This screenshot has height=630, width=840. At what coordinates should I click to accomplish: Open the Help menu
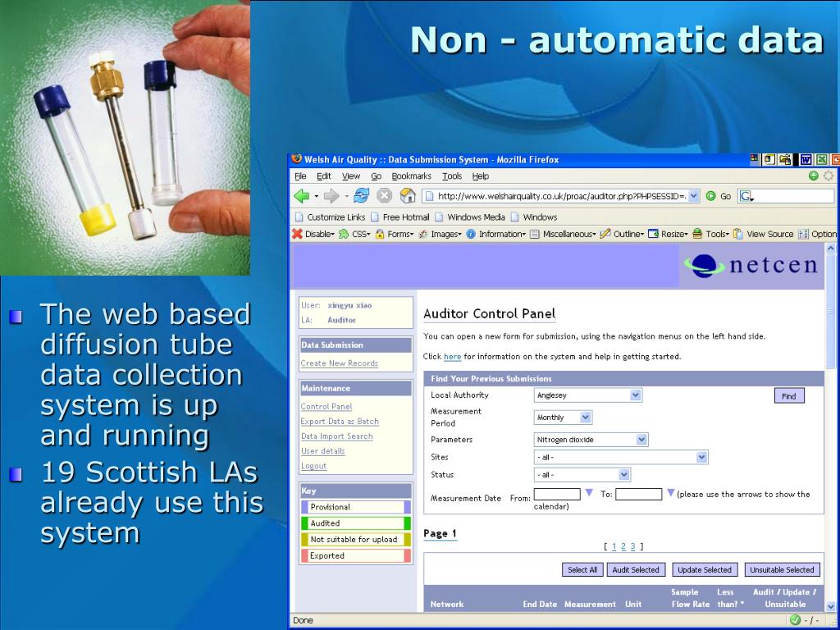pos(481,176)
